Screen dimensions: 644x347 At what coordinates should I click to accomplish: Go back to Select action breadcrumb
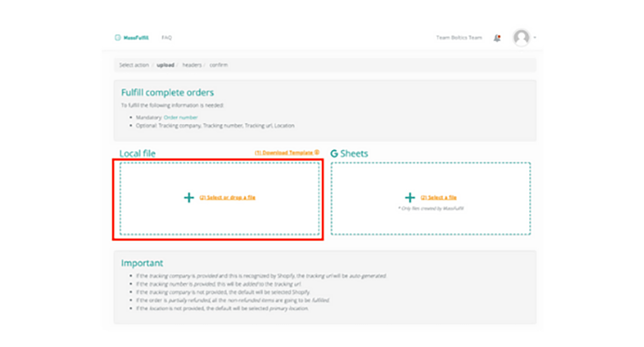point(134,65)
